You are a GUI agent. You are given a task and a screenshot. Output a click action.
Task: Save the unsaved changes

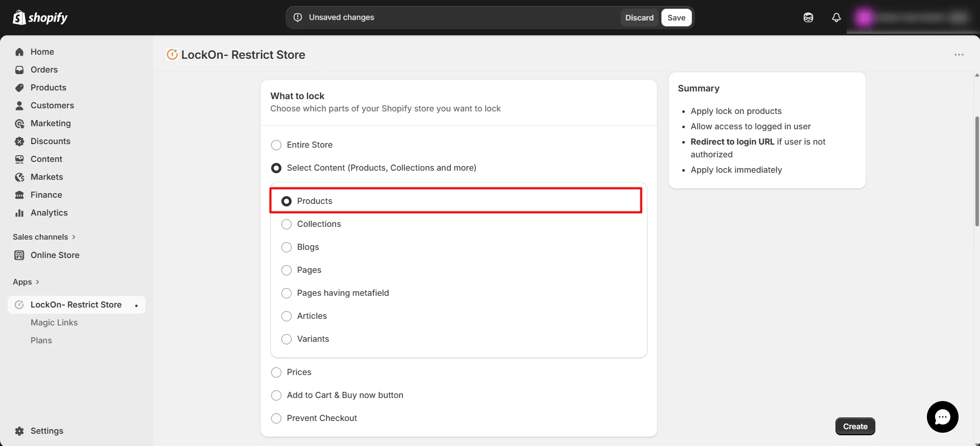coord(676,17)
